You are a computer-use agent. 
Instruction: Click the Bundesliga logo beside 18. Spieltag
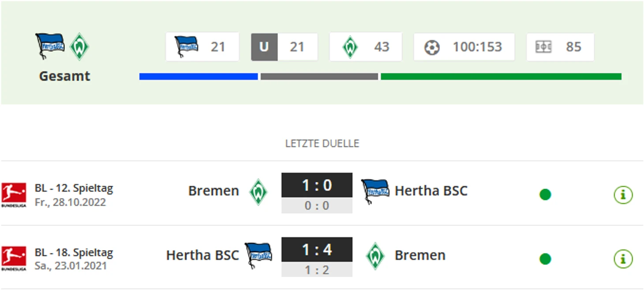point(13,259)
